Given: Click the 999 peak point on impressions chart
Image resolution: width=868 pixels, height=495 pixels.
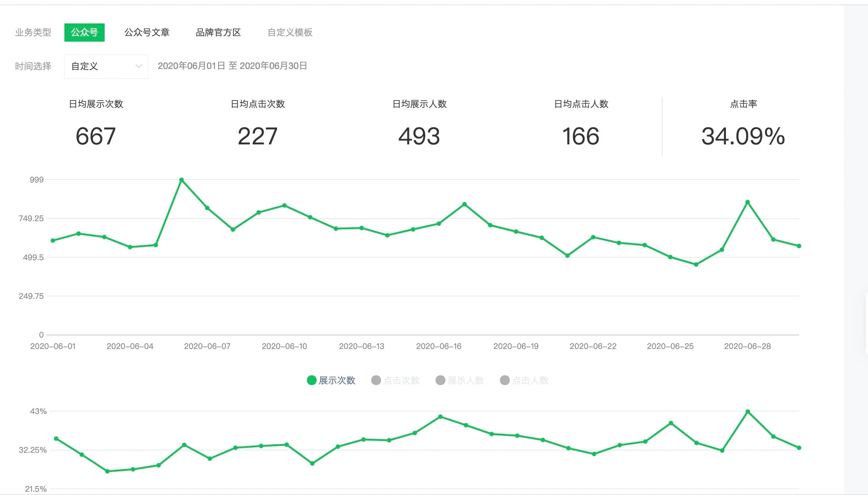Looking at the screenshot, I should click(181, 180).
